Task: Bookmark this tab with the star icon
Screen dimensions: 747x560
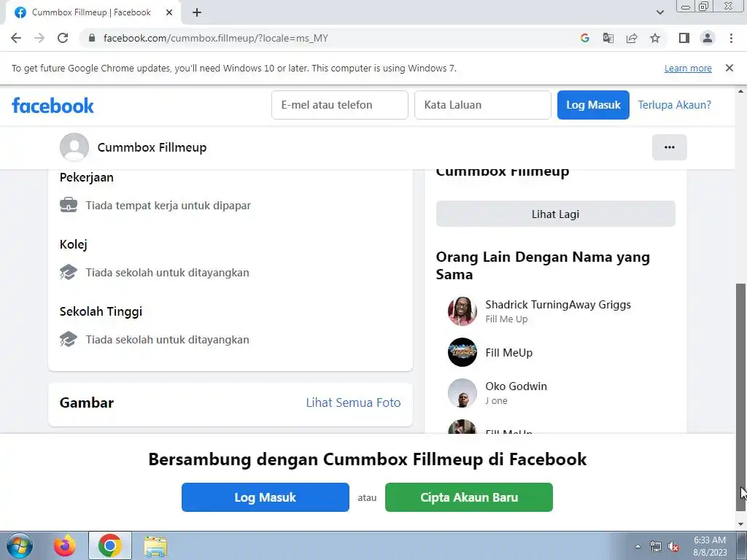Action: pos(655,38)
